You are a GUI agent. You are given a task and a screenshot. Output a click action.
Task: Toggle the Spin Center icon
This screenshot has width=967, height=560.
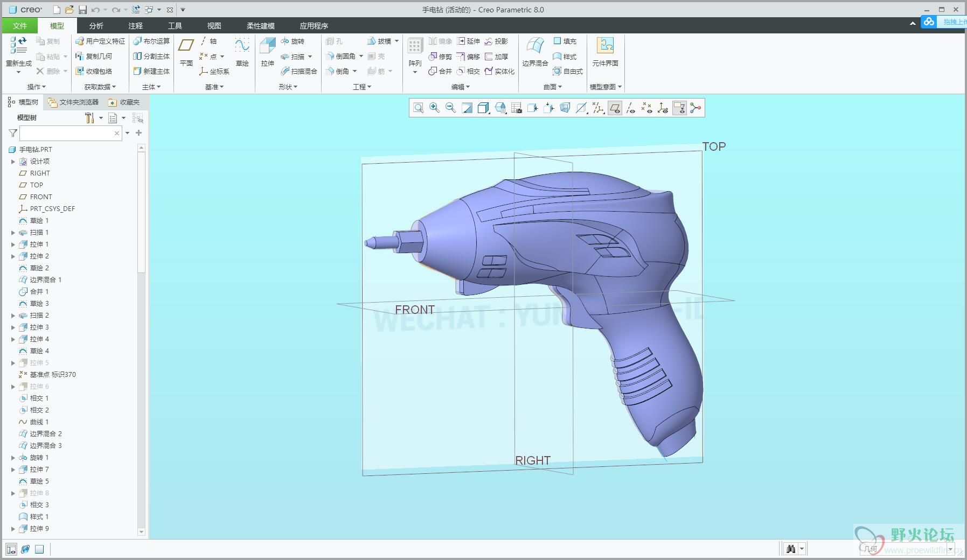pyautogui.click(x=695, y=108)
